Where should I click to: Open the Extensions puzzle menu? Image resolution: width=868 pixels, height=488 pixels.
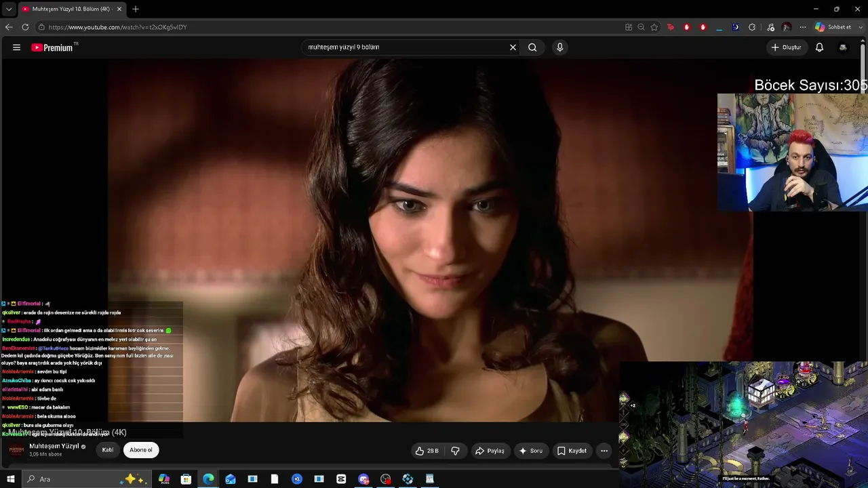(752, 27)
